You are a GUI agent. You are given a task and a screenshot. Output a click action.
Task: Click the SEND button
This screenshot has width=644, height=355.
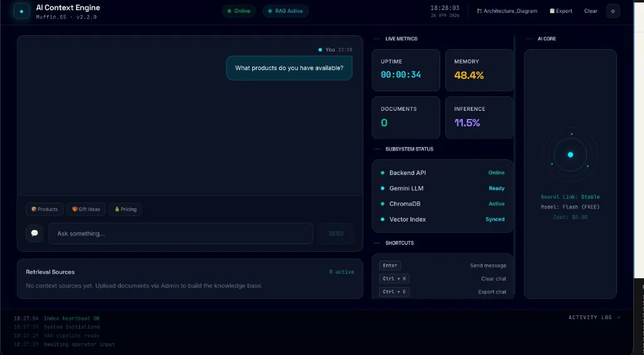[x=336, y=234]
